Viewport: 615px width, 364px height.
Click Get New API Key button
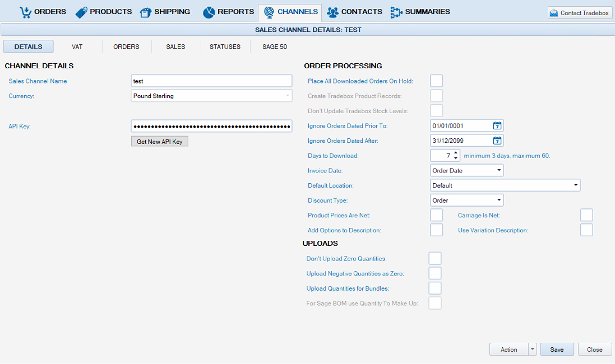tap(160, 142)
